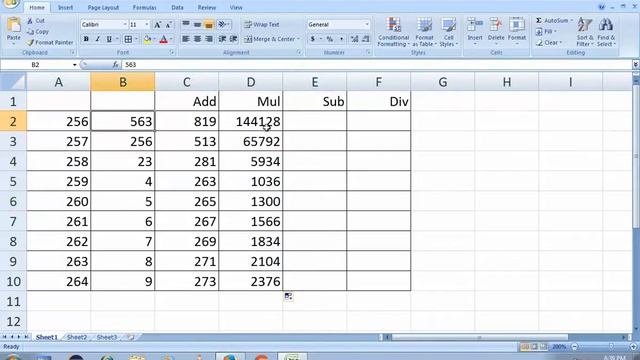This screenshot has width=640, height=360.
Task: Toggle Center text alignment
Action: click(x=197, y=39)
